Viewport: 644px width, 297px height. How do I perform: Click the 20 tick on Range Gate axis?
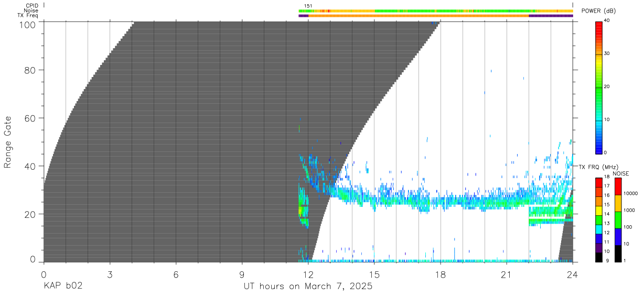coord(30,214)
